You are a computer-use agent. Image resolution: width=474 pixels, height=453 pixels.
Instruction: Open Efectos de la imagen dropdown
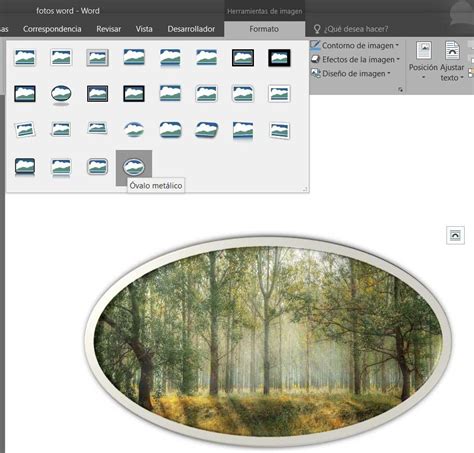click(x=355, y=59)
